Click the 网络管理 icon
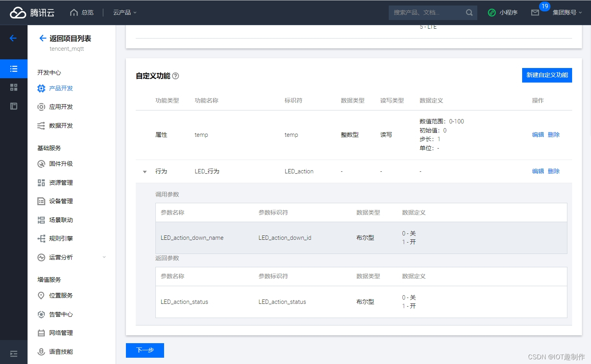 point(41,333)
